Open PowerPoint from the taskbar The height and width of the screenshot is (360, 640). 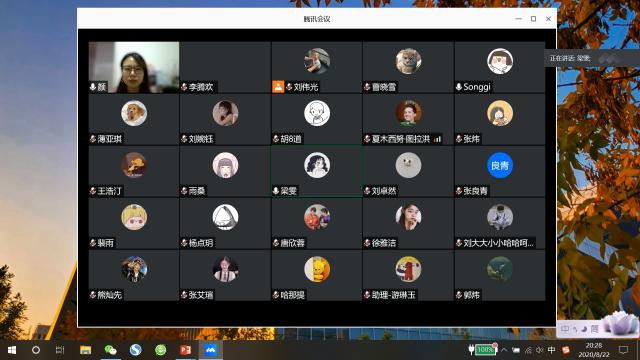(186, 350)
